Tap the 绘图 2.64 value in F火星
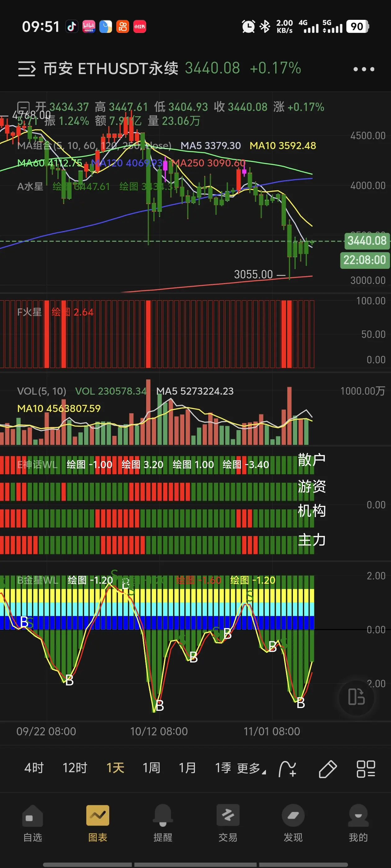 coord(72,312)
